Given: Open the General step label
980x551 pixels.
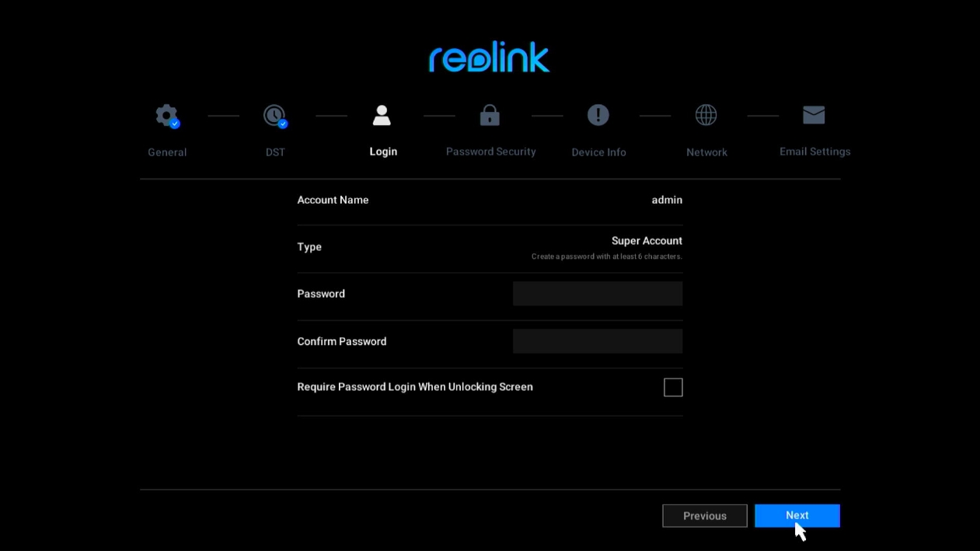Looking at the screenshot, I should [x=167, y=152].
